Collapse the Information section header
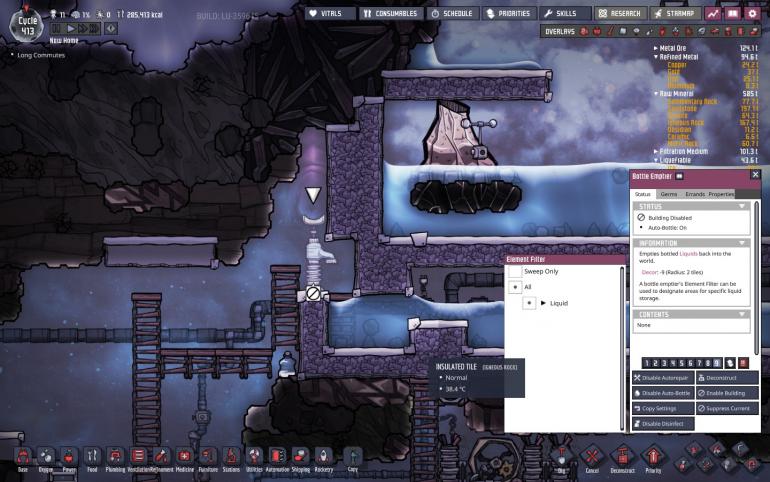The image size is (770, 482). pos(691,243)
